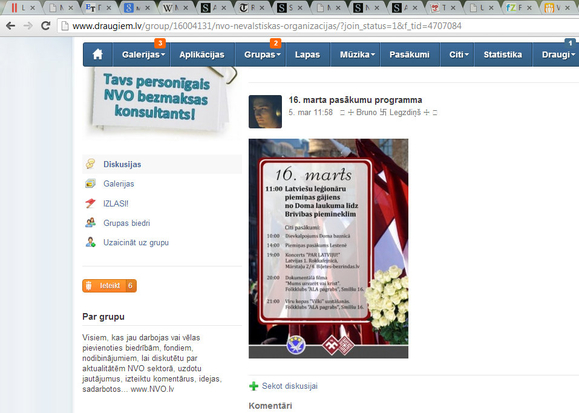Open the 16. marta pasākumu programma title

[355, 100]
